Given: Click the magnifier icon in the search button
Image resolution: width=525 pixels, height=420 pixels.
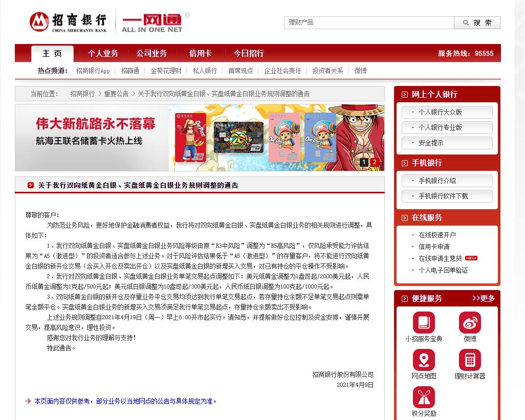Looking at the screenshot, I should pyautogui.click(x=466, y=23).
